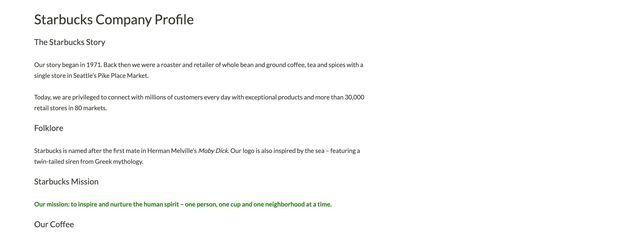Click the word Seattle's in the first paragraph
This screenshot has height=238, width=644.
[85, 76]
